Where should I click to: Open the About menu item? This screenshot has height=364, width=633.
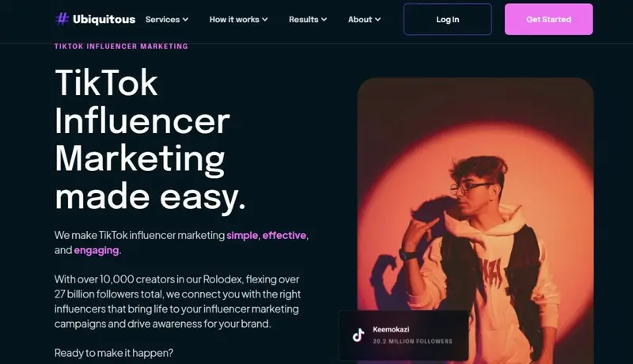(364, 19)
